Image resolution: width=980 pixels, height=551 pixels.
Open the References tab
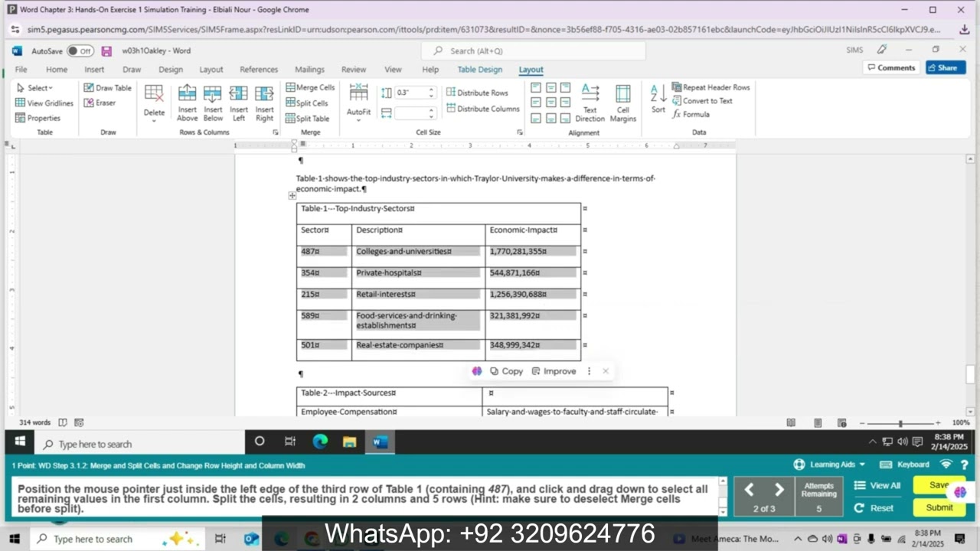[259, 70]
